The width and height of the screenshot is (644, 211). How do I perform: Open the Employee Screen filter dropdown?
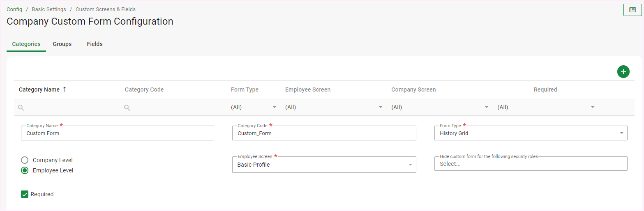tap(380, 108)
